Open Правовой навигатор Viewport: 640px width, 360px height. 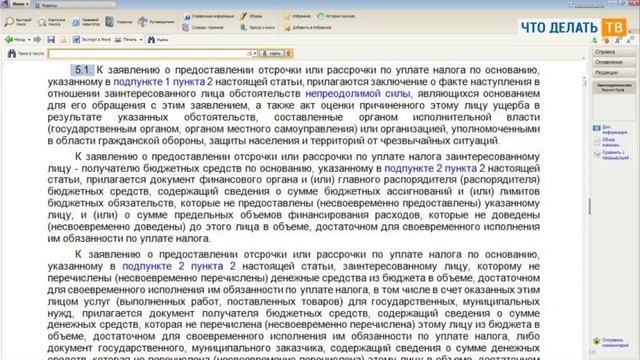tap(86, 22)
